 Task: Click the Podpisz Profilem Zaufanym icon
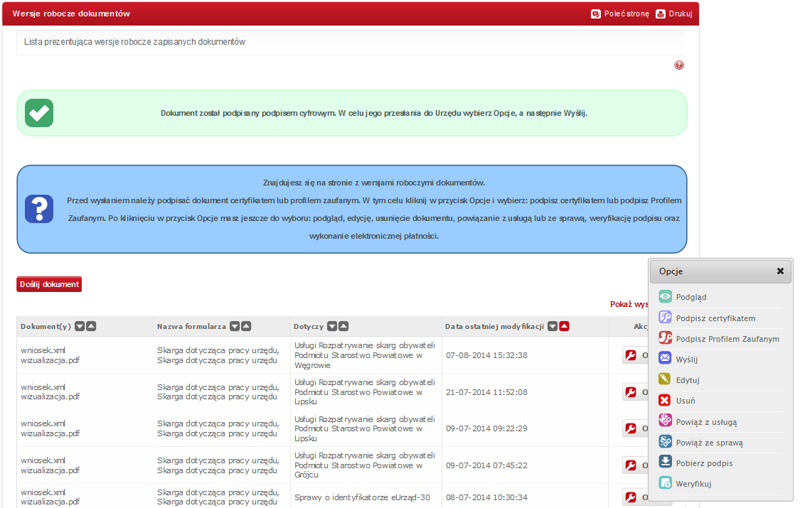click(665, 339)
